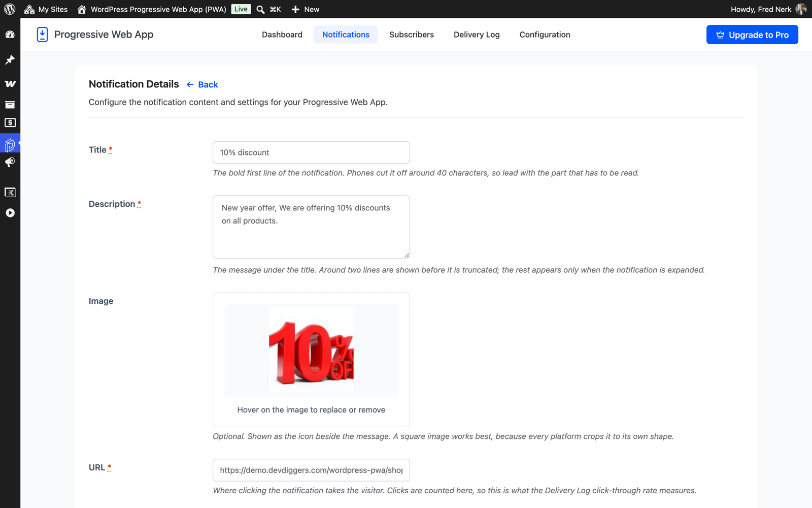812x508 pixels.
Task: Click the Notification Details heading
Action: (x=134, y=84)
